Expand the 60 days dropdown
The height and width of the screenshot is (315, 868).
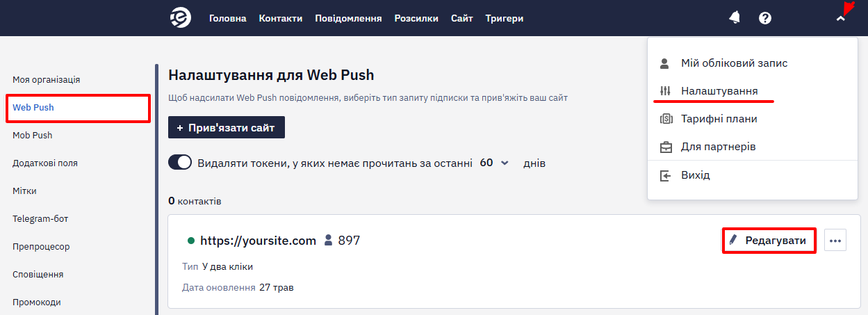tap(494, 163)
